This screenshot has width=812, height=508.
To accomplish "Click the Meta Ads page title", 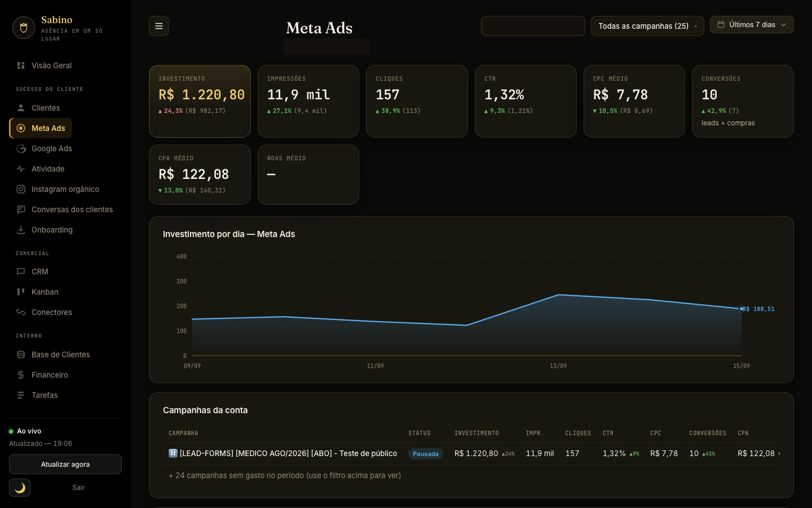I will 319,28.
